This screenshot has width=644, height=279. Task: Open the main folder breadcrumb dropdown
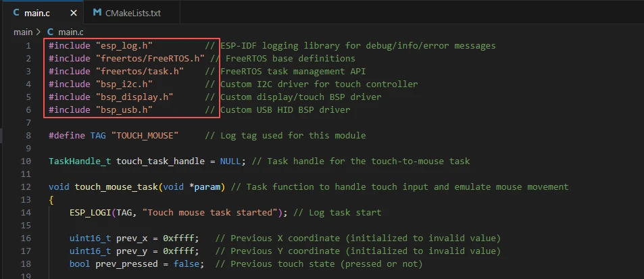[22, 32]
